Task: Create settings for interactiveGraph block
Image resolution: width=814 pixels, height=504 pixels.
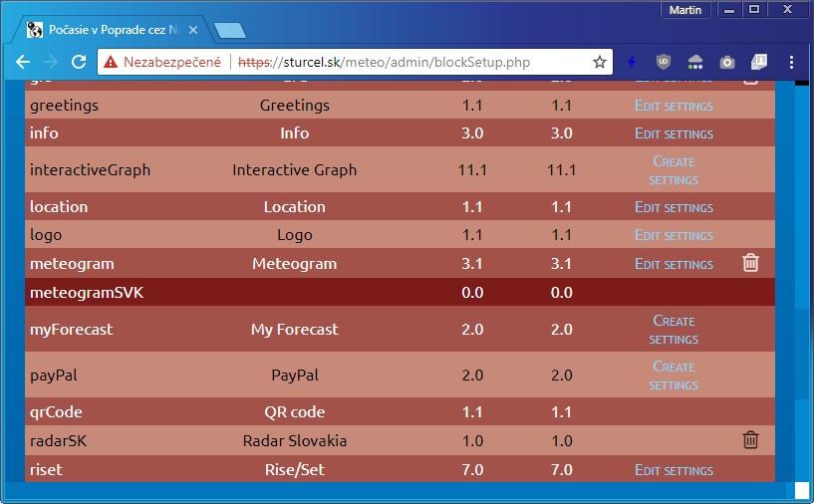Action: point(674,170)
